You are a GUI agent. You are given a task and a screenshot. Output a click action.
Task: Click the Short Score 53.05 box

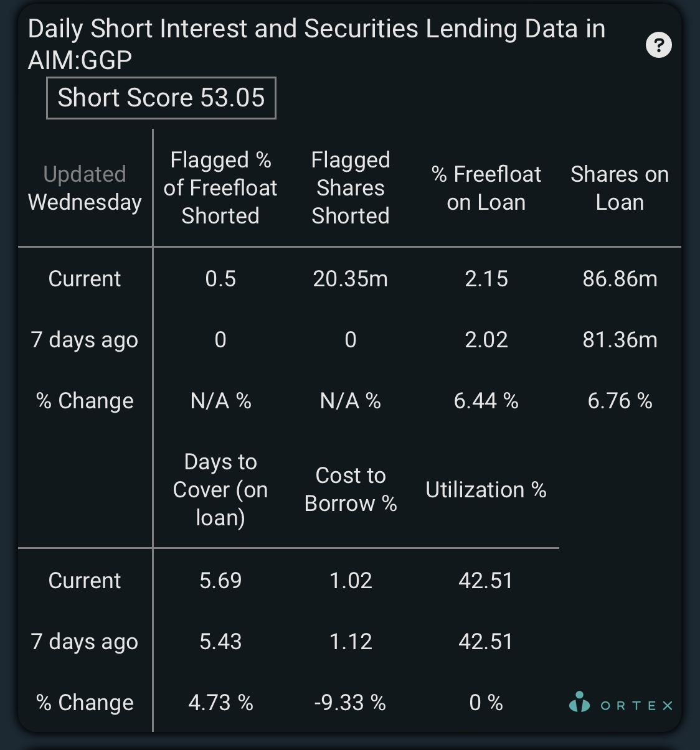(161, 98)
